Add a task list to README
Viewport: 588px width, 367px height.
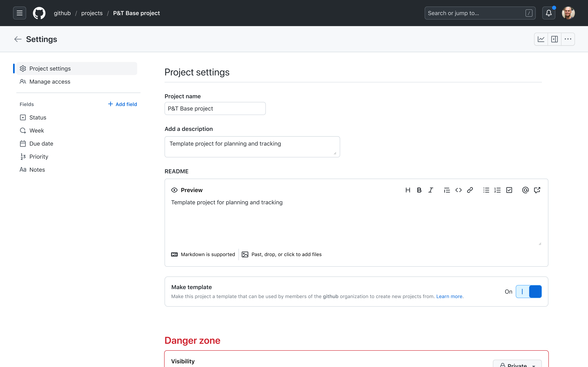pyautogui.click(x=509, y=190)
